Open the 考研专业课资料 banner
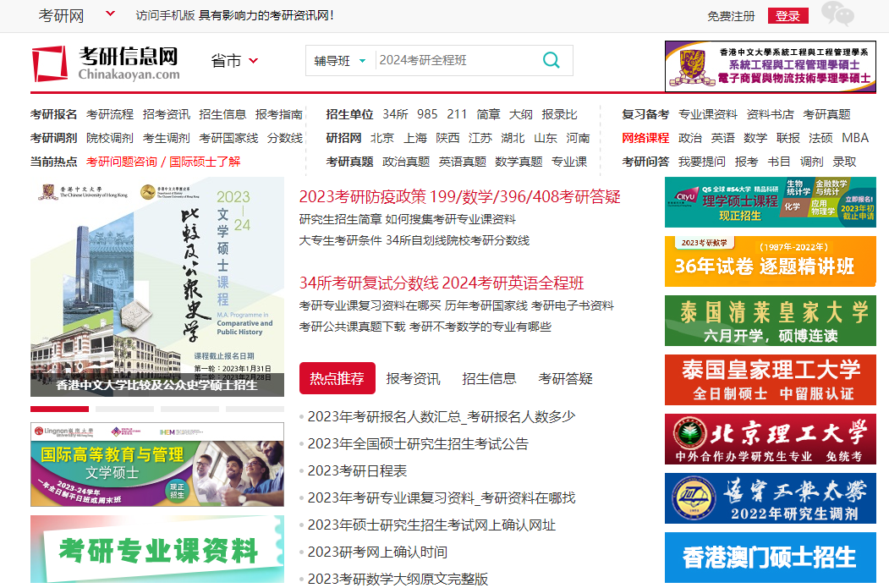The height and width of the screenshot is (588, 889). point(157,549)
